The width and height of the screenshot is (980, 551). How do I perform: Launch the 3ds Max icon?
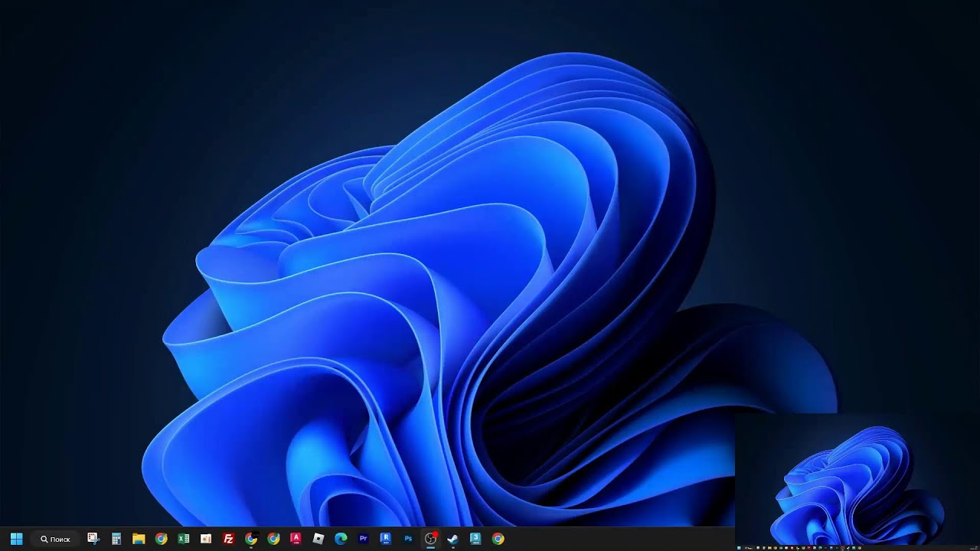pyautogui.click(x=475, y=539)
